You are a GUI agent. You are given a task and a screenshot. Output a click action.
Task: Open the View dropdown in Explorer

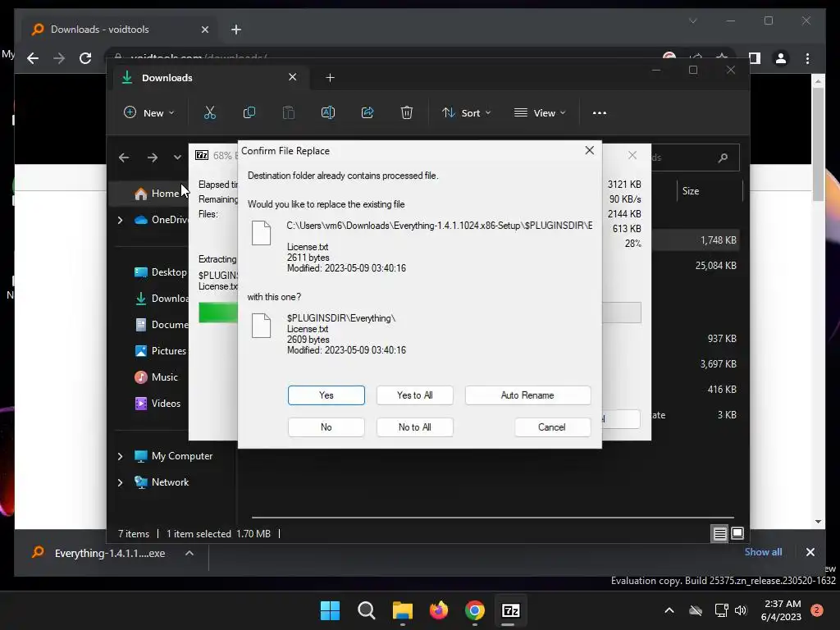pos(540,112)
